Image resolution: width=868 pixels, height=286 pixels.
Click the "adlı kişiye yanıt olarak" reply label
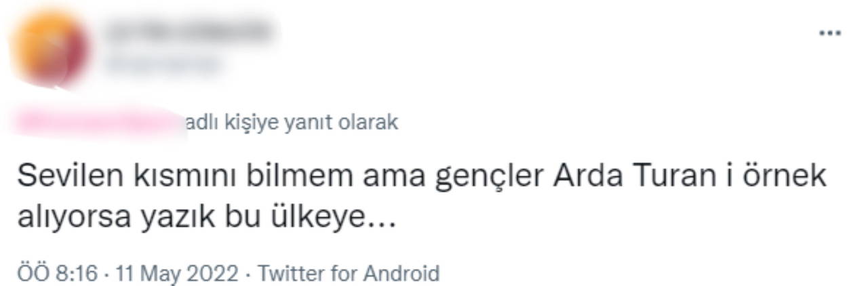(x=292, y=123)
